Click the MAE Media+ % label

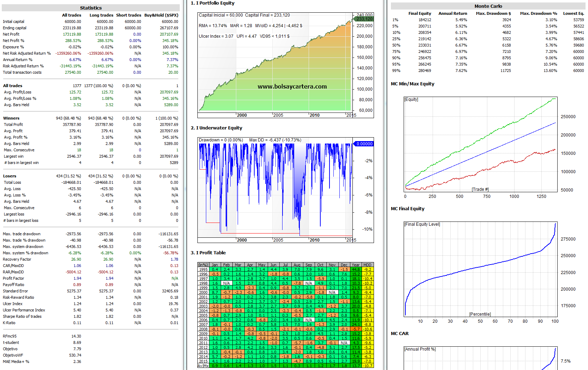(16, 362)
